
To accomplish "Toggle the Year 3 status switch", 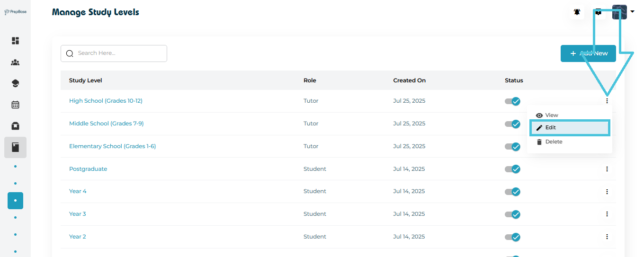I will [x=512, y=214].
